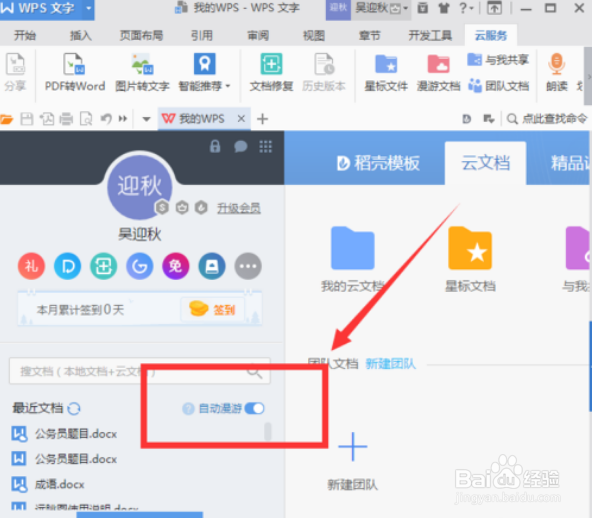Click the printer icon in quick toolbar
This screenshot has width=593, height=518.
pos(66,119)
